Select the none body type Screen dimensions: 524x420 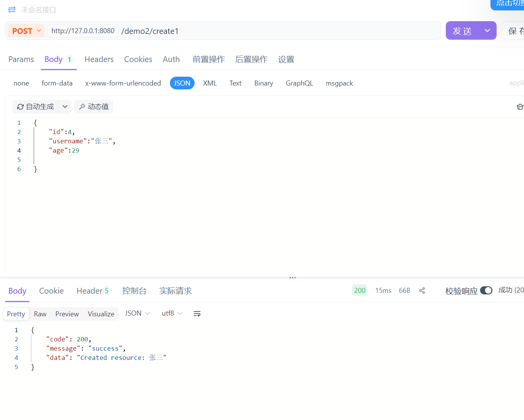click(x=21, y=83)
